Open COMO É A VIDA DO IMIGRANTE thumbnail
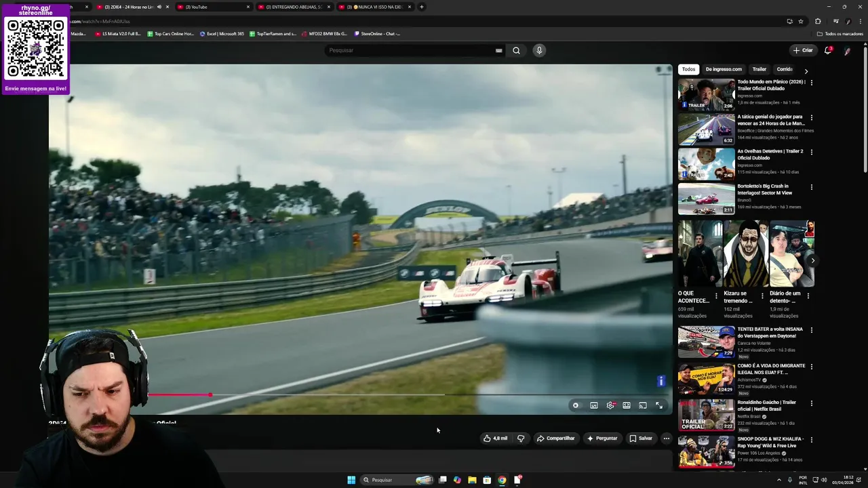This screenshot has width=868, height=488. point(706,378)
